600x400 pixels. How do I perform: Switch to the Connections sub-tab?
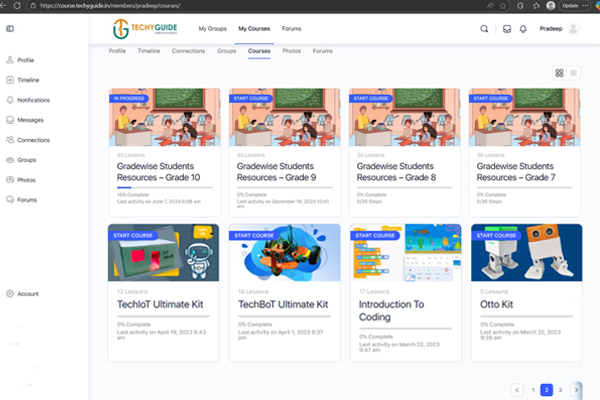coord(188,51)
